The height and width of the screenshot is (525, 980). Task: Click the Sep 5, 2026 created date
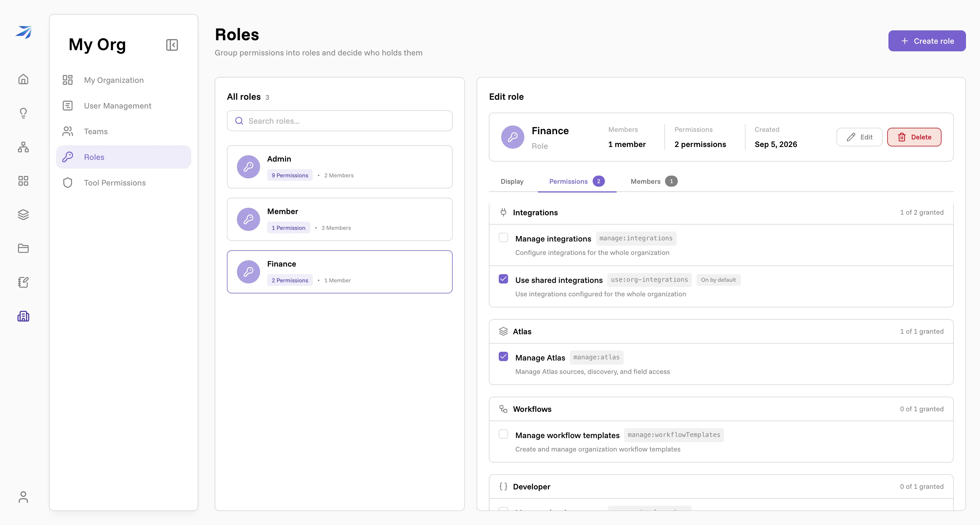[776, 144]
